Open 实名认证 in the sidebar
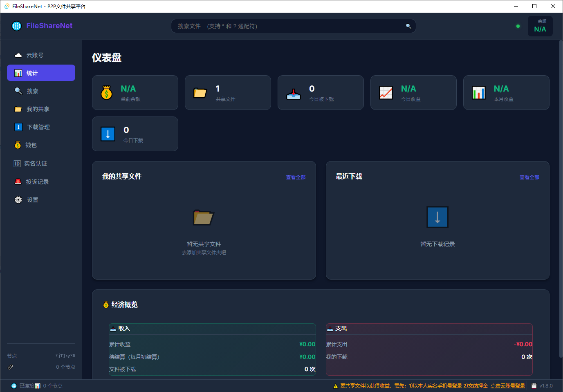Image resolution: width=563 pixels, height=392 pixels. click(41, 164)
